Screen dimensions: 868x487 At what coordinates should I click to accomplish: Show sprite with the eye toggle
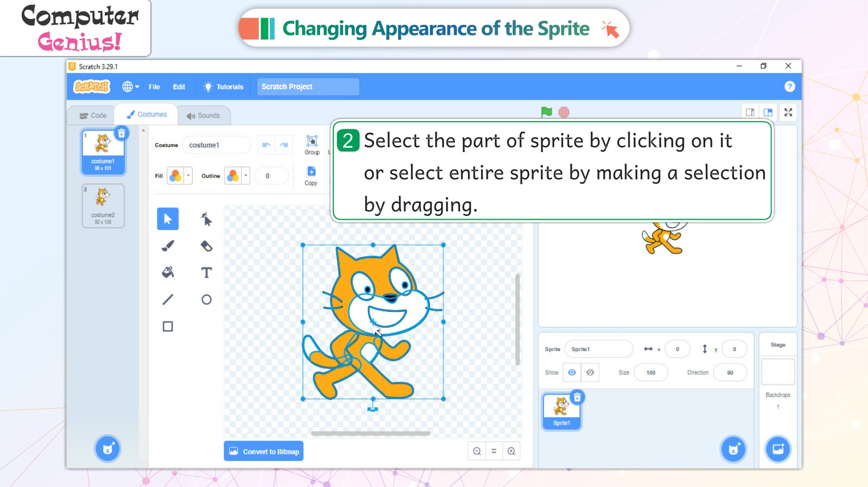point(572,372)
